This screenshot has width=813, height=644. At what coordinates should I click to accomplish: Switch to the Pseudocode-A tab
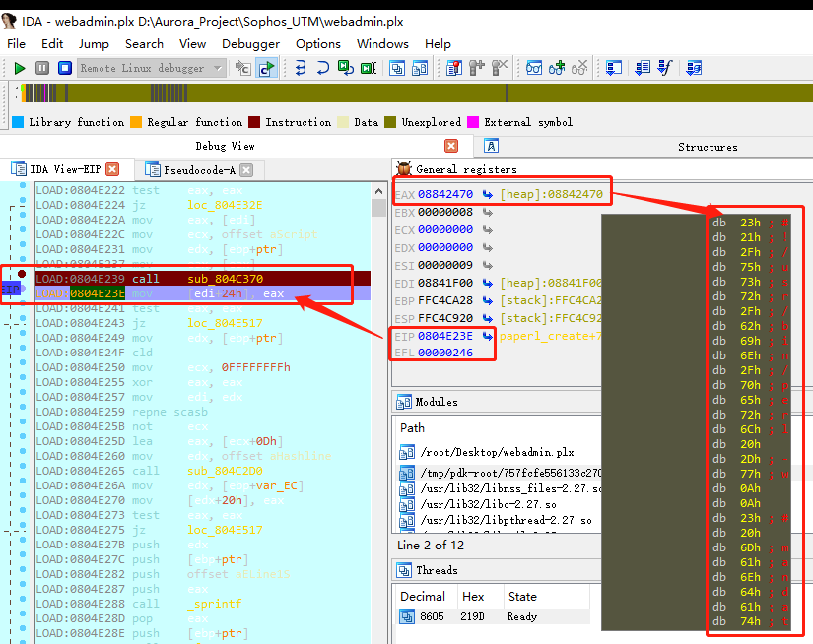coord(199,170)
